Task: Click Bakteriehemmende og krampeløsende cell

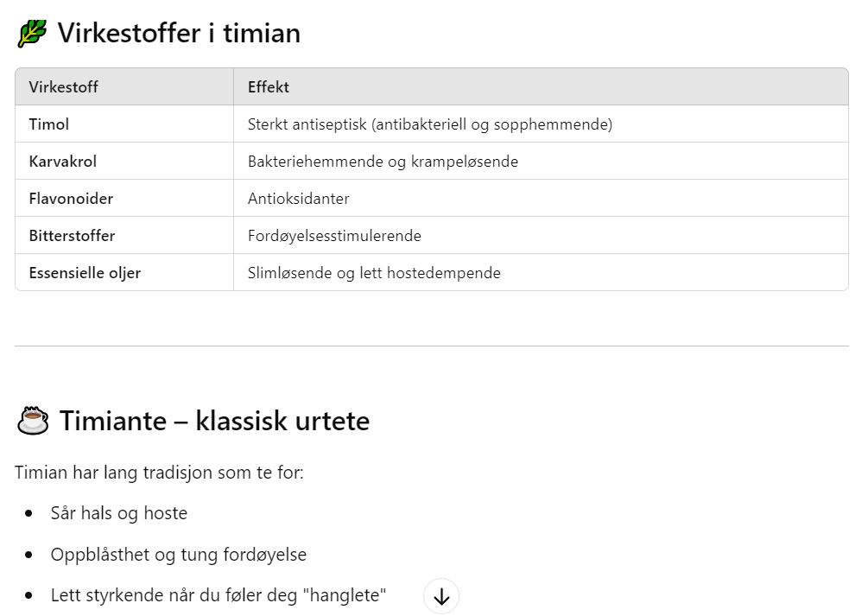Action: [x=541, y=162]
